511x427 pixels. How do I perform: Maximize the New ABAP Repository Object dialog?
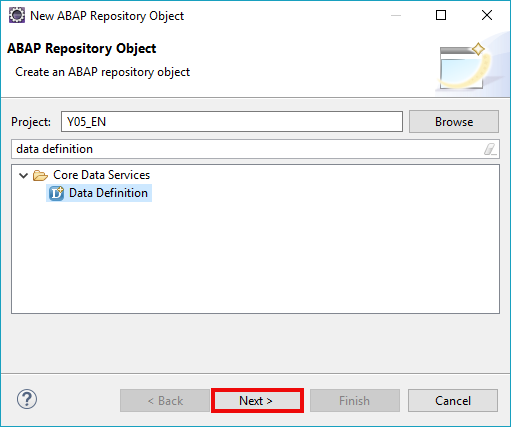pos(441,15)
